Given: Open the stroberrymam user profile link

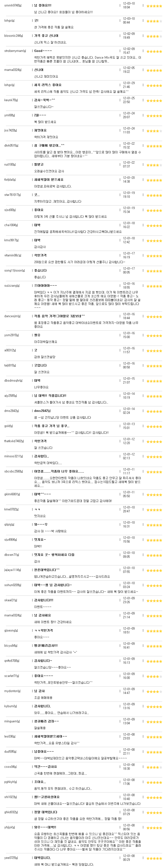Looking at the screenshot, I should point(15,51).
